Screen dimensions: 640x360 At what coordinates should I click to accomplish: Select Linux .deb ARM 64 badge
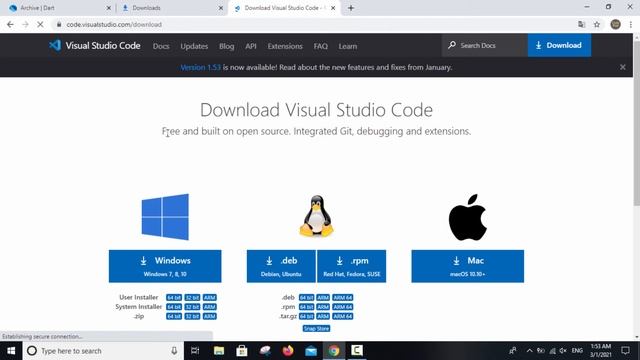pyautogui.click(x=342, y=298)
